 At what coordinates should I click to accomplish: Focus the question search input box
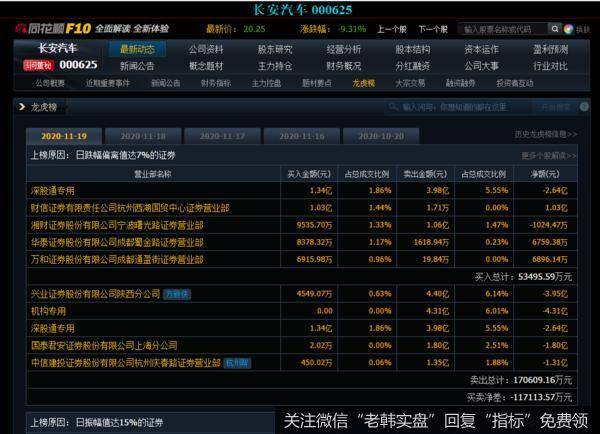[x=458, y=107]
